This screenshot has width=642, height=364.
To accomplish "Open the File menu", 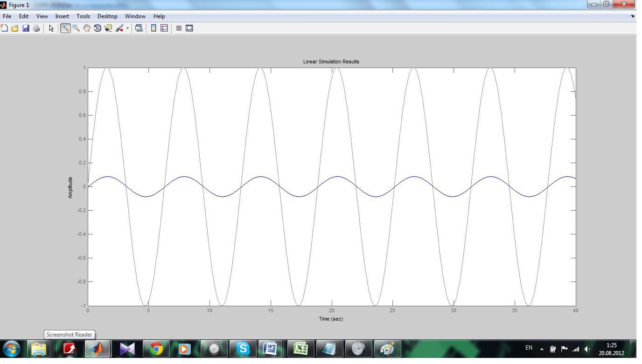I will pyautogui.click(x=7, y=16).
